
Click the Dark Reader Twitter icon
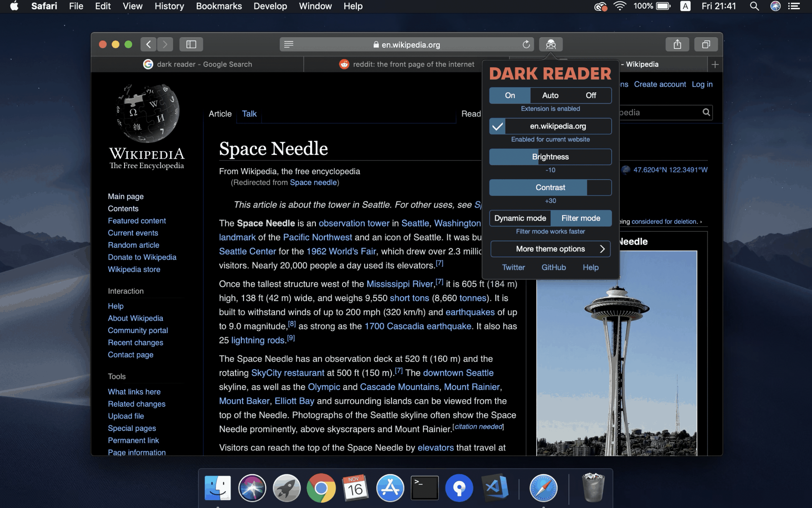click(x=513, y=267)
